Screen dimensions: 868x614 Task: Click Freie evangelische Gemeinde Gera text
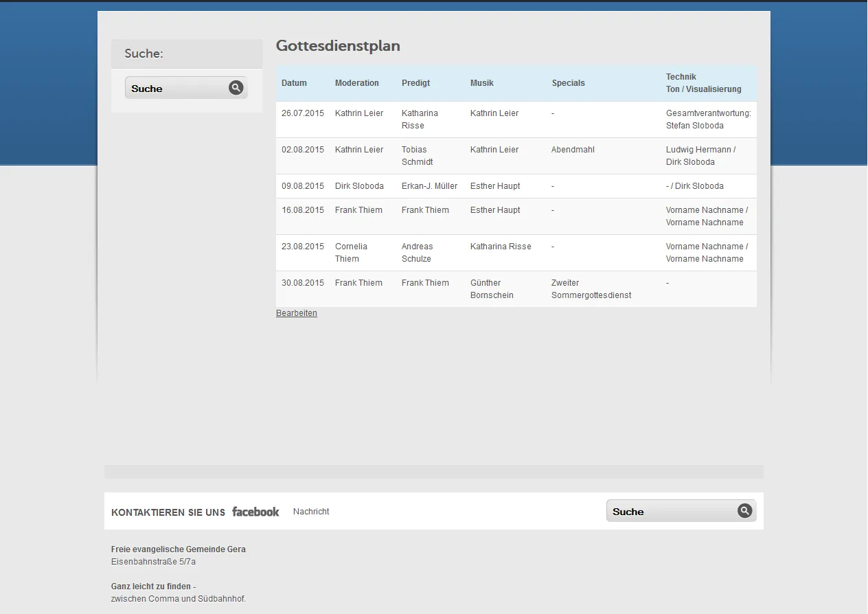pos(179,549)
